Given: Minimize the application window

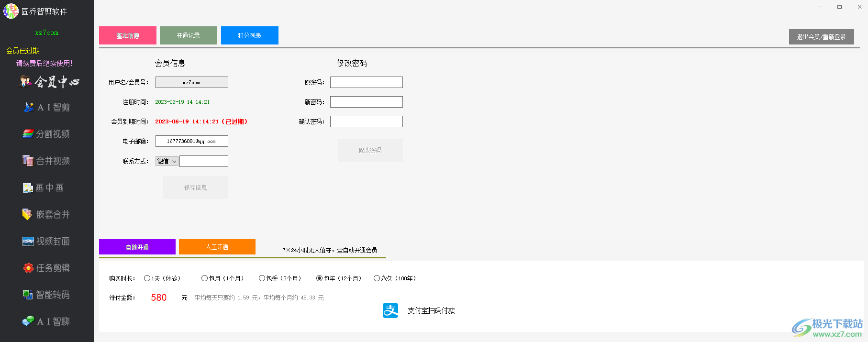Looking at the screenshot, I should tap(820, 7).
